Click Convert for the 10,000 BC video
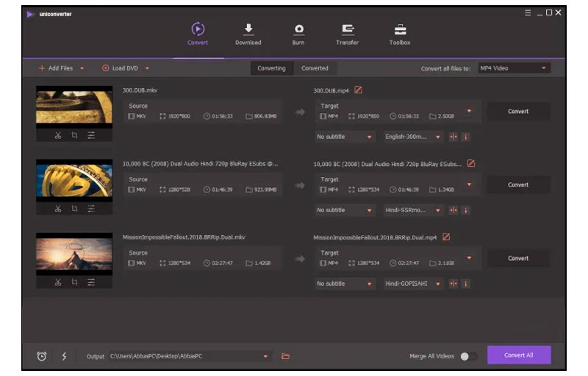 click(x=518, y=185)
